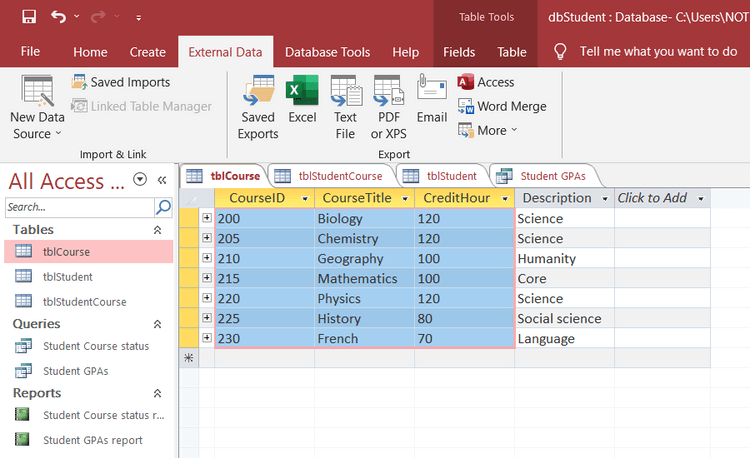Open the Student GPAs report
Image resolution: width=750 pixels, height=458 pixels.
[92, 440]
